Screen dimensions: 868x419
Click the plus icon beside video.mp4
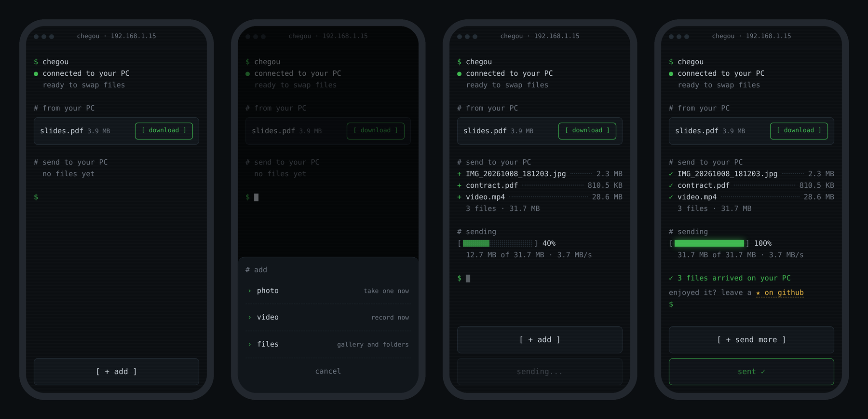(459, 197)
